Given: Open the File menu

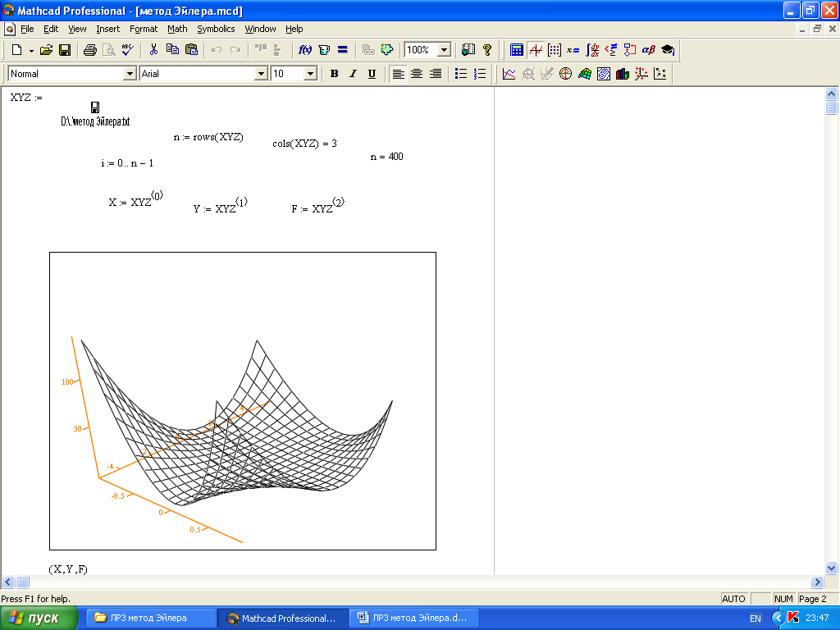Looking at the screenshot, I should tap(27, 29).
